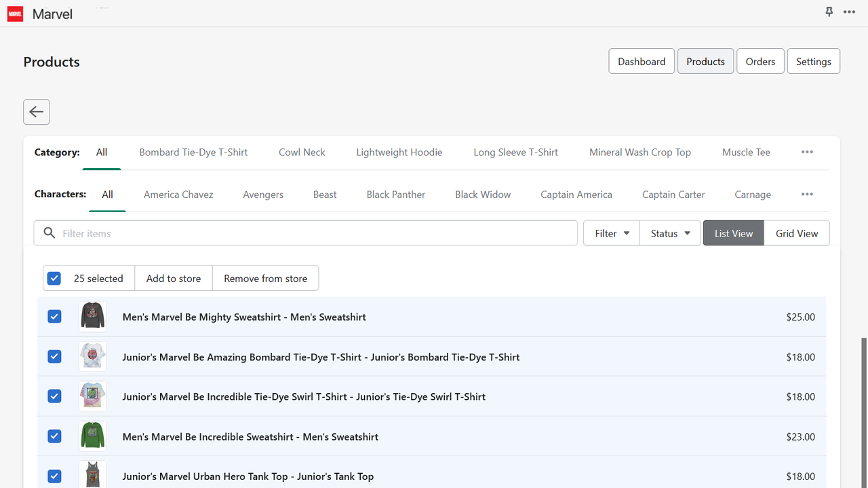Open the Dashboard page
Image resolution: width=868 pixels, height=488 pixels.
pos(642,61)
